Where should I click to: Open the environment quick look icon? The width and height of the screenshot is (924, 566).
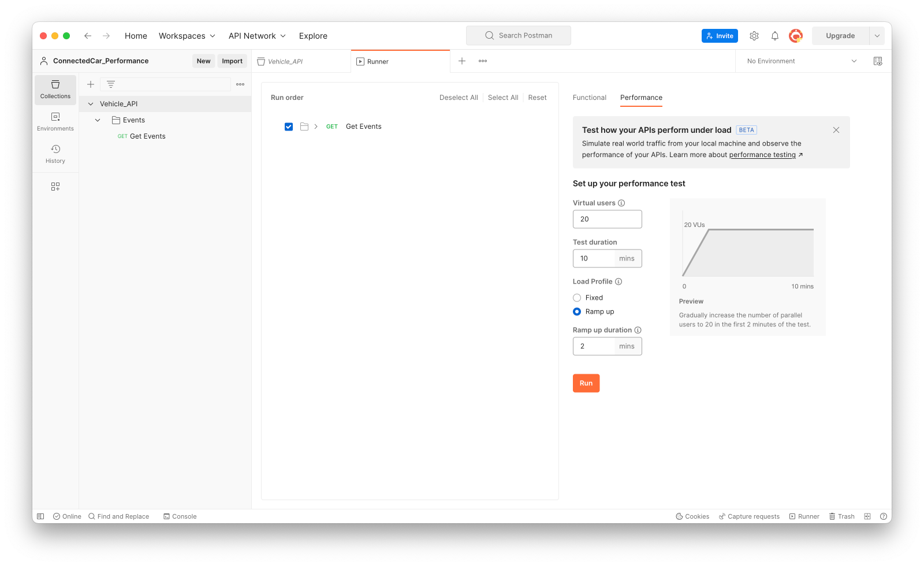pos(878,61)
